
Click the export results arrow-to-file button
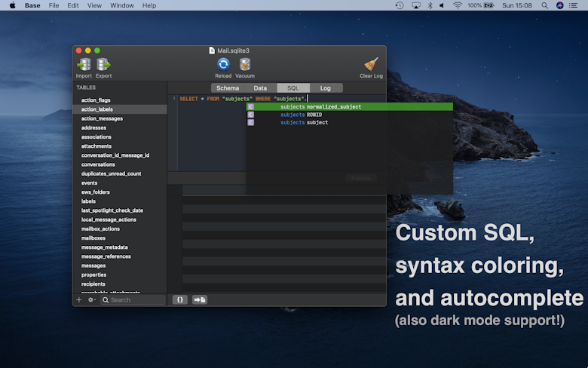pyautogui.click(x=200, y=299)
